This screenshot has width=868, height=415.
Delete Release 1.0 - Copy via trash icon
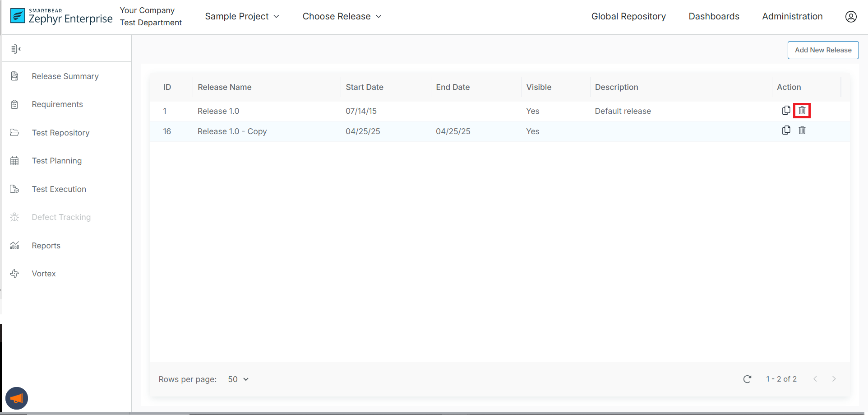click(802, 130)
